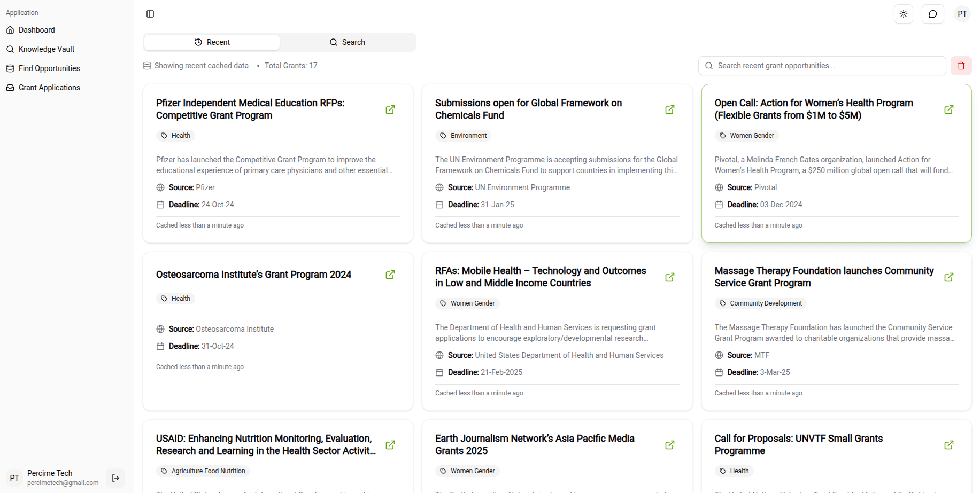The image size is (980, 493).
Task: Open external link for Global Framework Chemicals Fund
Action: click(669, 109)
